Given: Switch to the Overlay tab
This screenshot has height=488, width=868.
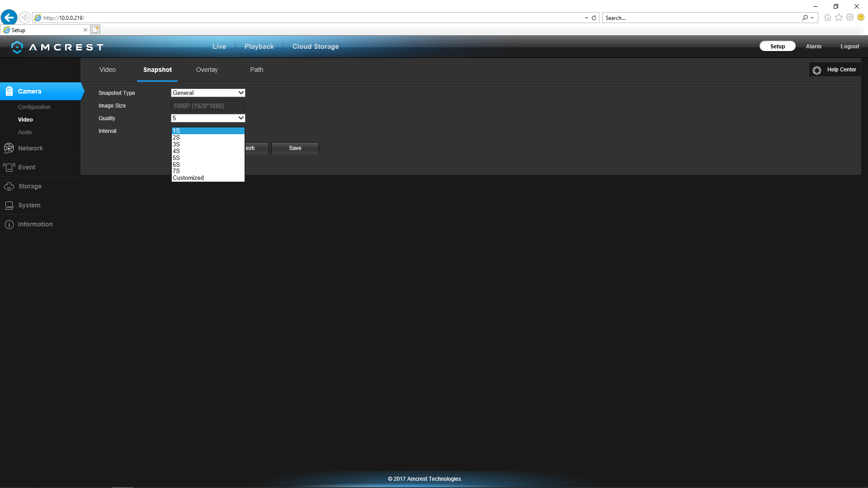Looking at the screenshot, I should pos(207,70).
